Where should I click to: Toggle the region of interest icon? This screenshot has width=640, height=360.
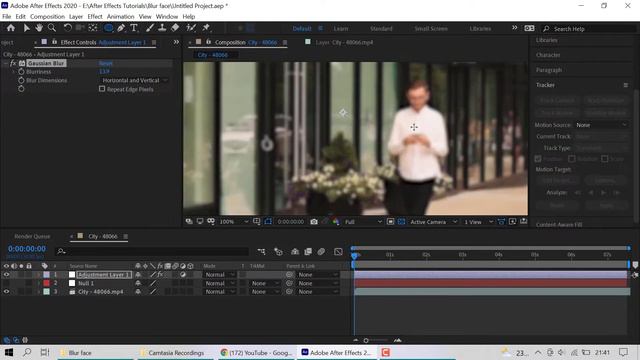(391, 222)
